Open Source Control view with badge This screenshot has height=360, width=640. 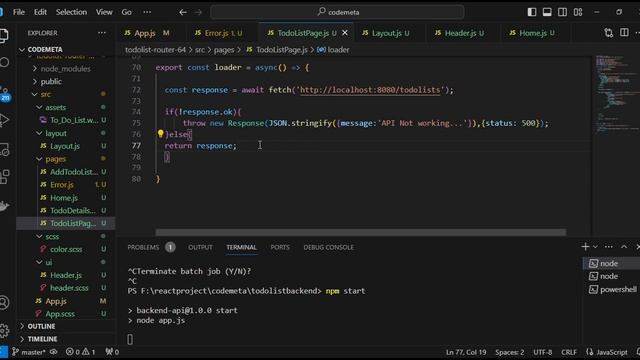[x=5, y=94]
